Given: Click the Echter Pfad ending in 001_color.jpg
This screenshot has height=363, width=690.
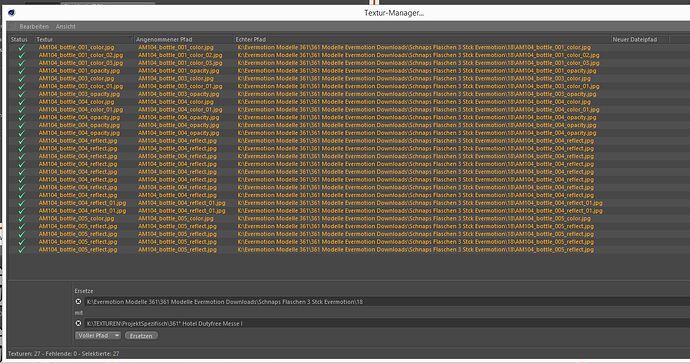Looking at the screenshot, I should tap(414, 48).
